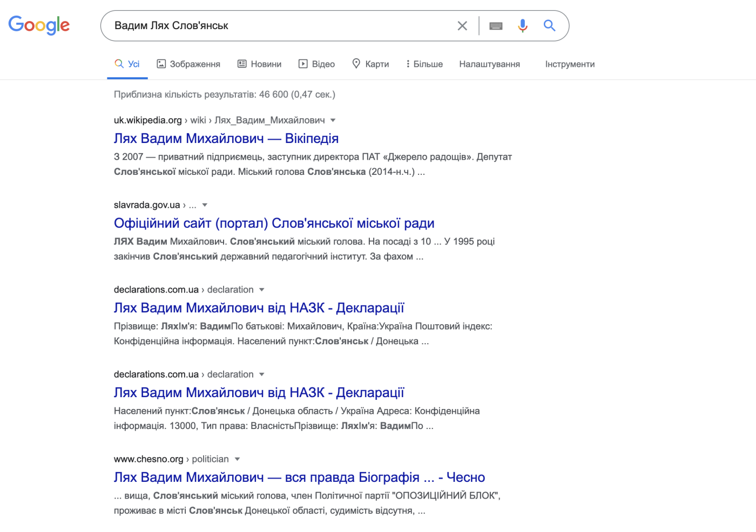Open the on-screen keyboard icon
Image resolution: width=756 pixels, height=532 pixels.
pyautogui.click(x=496, y=25)
